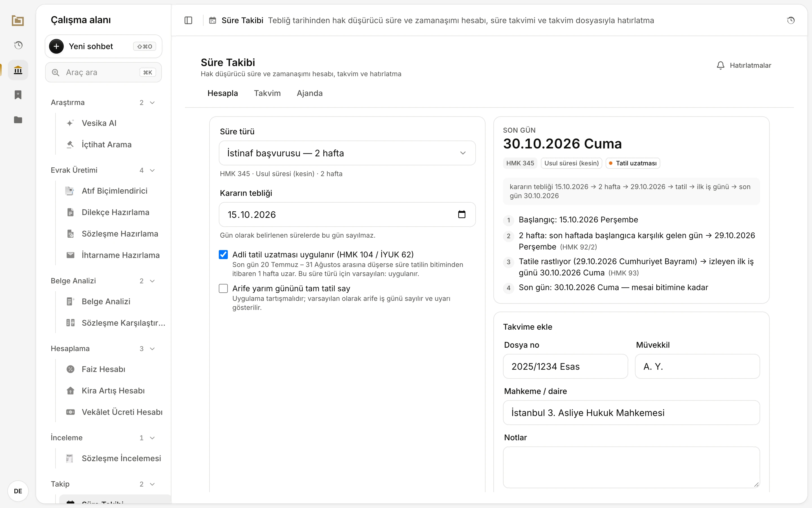
Task: Switch to the Takvim tab
Action: coord(267,93)
